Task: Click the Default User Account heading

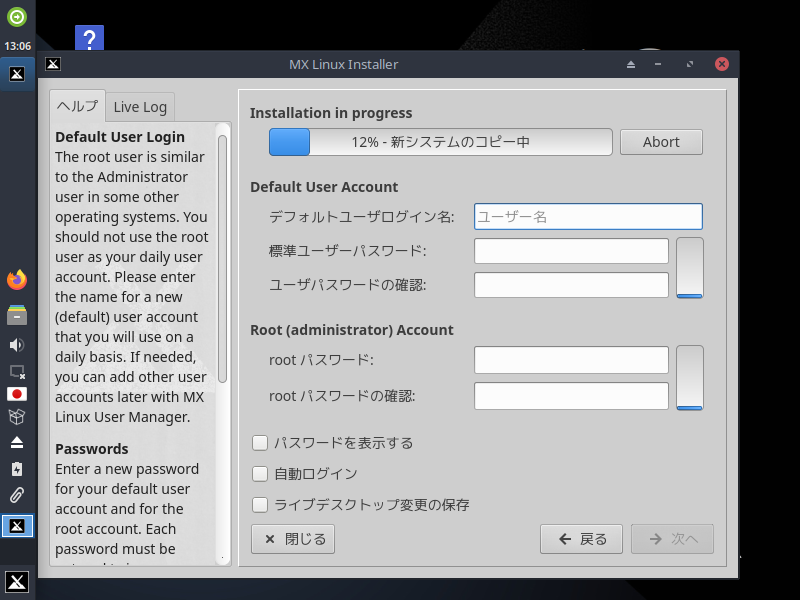Action: point(324,187)
